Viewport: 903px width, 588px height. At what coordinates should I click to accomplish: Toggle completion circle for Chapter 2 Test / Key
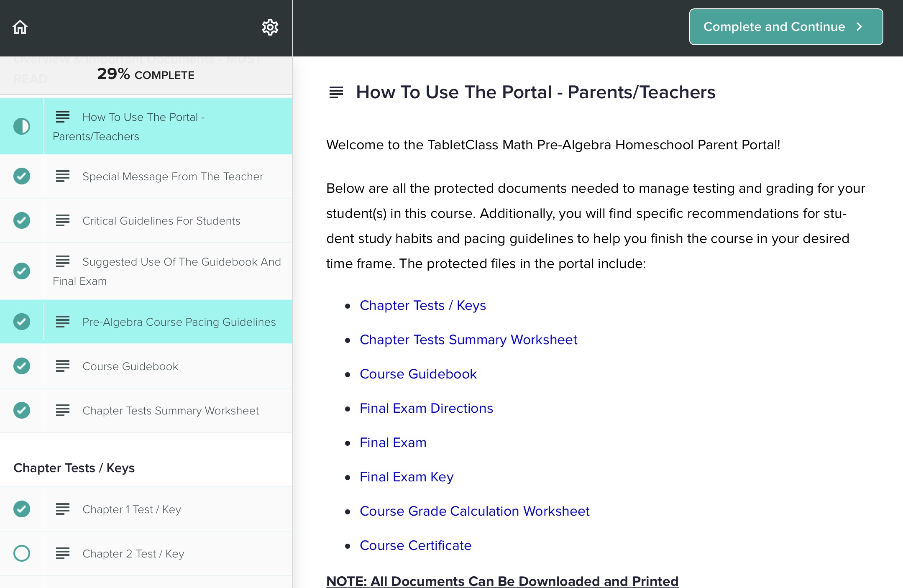click(x=21, y=553)
